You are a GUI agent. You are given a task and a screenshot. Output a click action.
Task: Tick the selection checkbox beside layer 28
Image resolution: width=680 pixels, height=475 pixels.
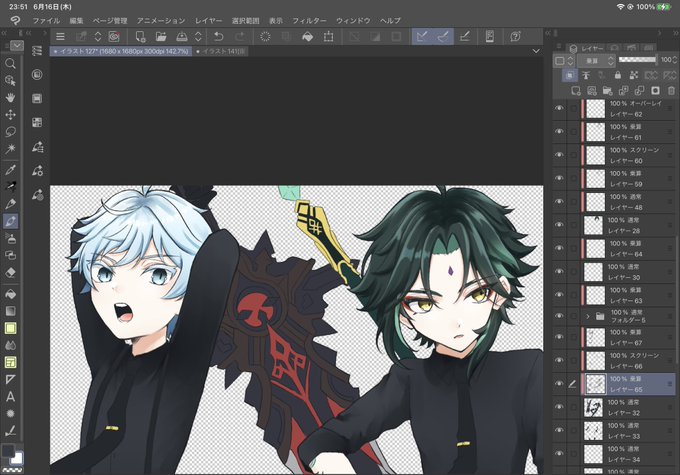click(x=573, y=225)
